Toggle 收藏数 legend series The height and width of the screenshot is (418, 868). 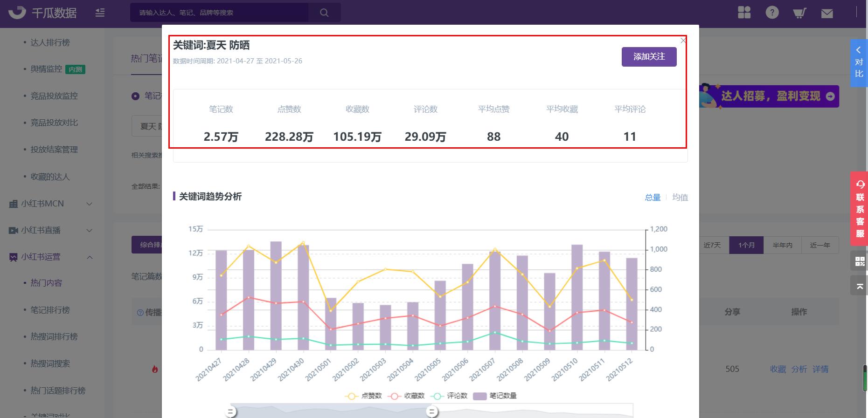click(x=406, y=396)
